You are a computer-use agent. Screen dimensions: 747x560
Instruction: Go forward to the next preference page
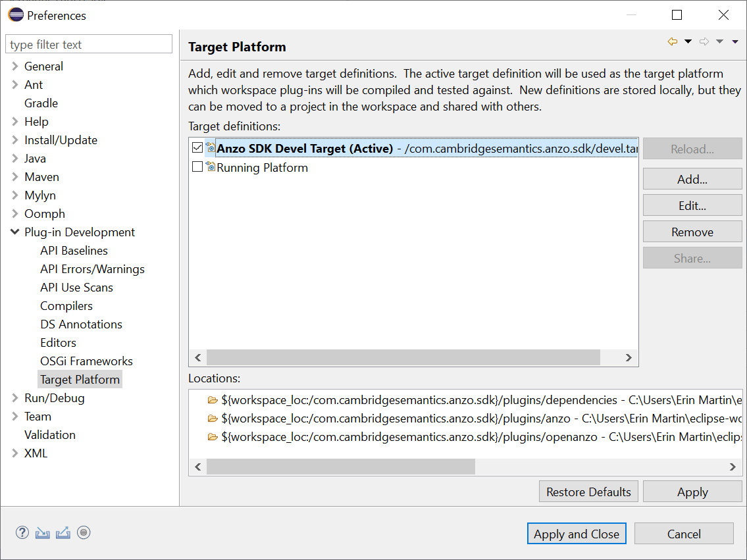tap(704, 41)
